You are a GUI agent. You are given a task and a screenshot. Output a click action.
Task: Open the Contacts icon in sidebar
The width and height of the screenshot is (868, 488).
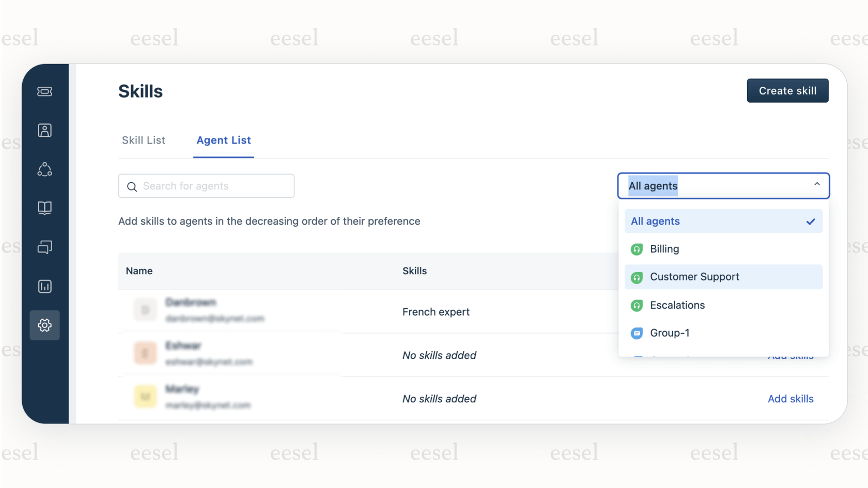[45, 130]
